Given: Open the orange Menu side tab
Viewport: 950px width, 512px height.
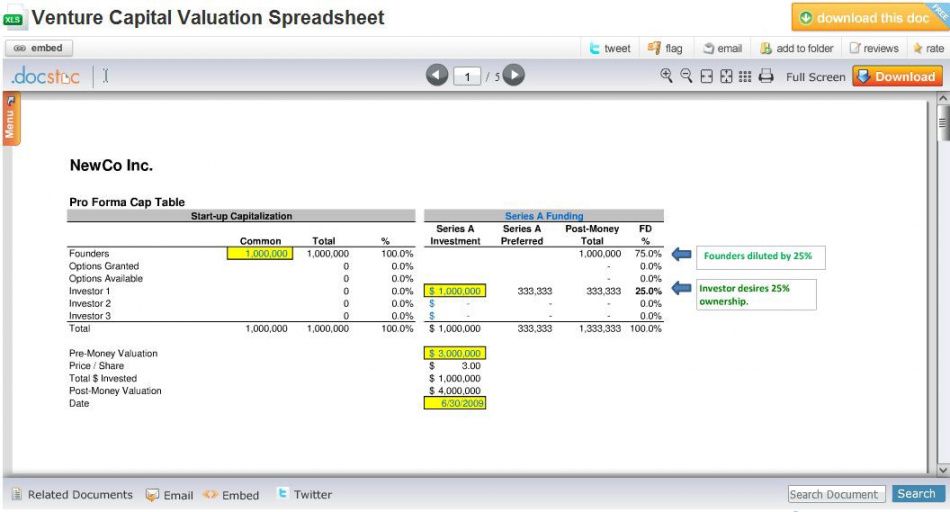Looking at the screenshot, I should tap(10, 119).
